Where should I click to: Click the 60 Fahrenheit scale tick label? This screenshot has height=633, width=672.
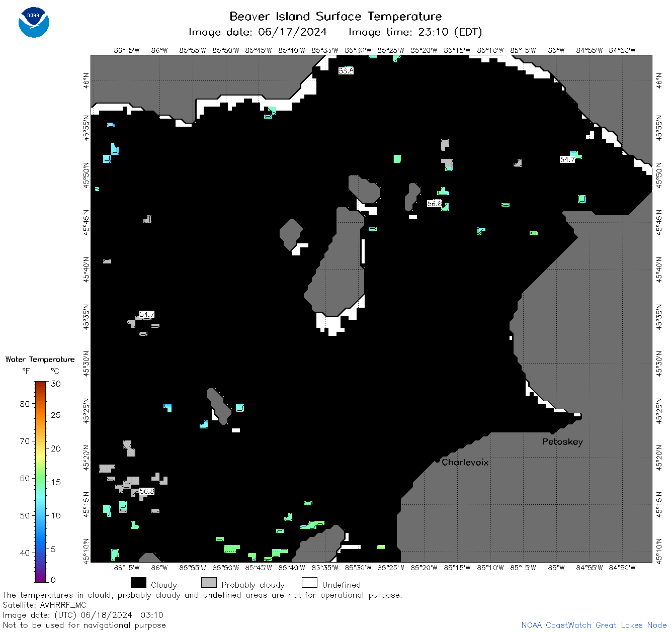point(25,478)
